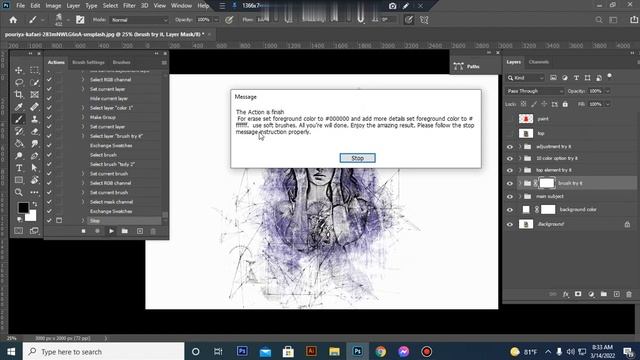Toggle dialog box for Stop step
The width and height of the screenshot is (640, 360).
59,220
